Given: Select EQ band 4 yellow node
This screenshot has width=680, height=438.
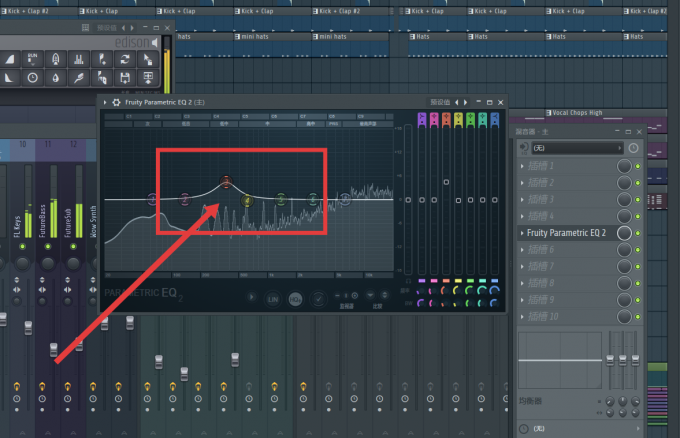Looking at the screenshot, I should (x=247, y=201).
